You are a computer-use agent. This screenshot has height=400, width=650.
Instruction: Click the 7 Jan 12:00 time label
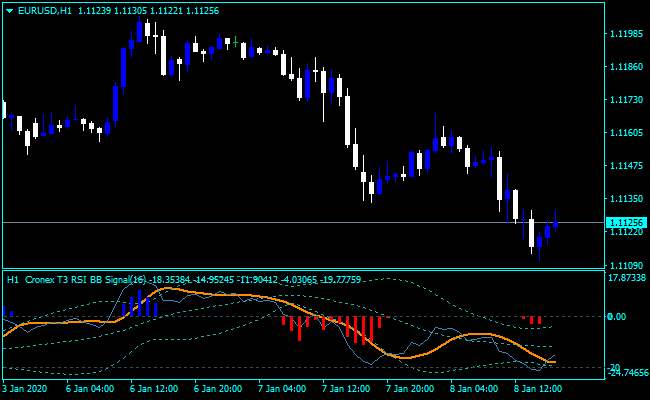[x=346, y=389]
